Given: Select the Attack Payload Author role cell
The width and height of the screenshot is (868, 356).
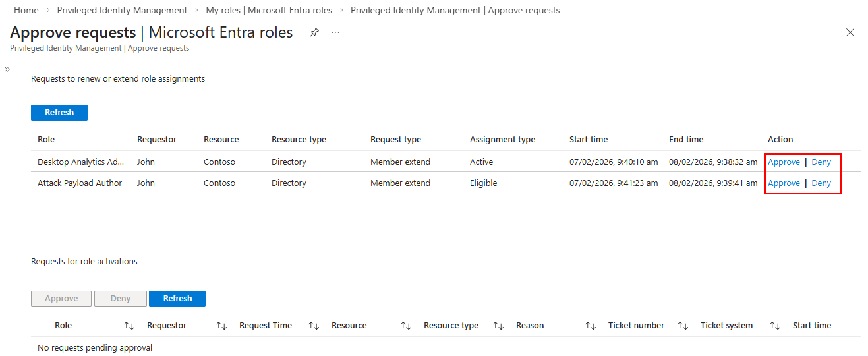Looking at the screenshot, I should [x=80, y=183].
